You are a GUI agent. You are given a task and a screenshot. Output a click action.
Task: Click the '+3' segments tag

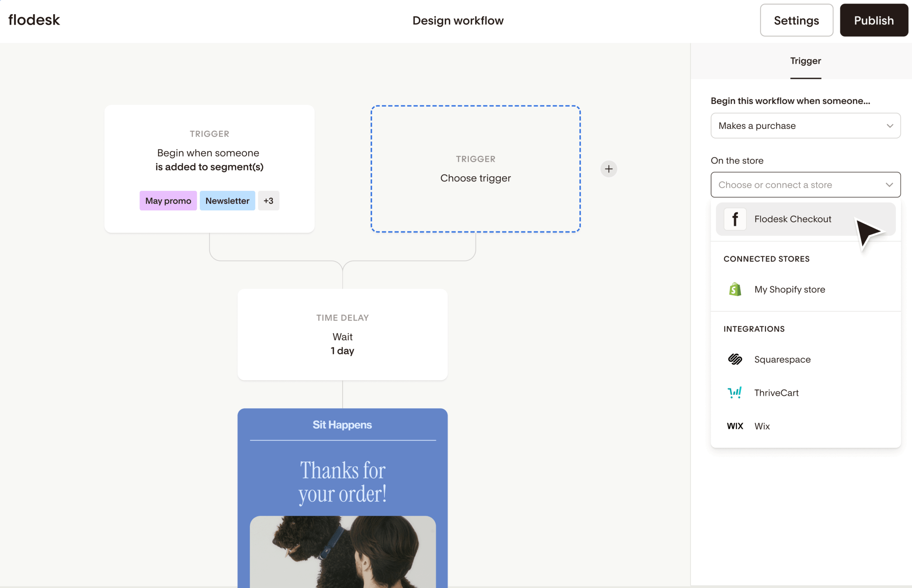pos(269,201)
